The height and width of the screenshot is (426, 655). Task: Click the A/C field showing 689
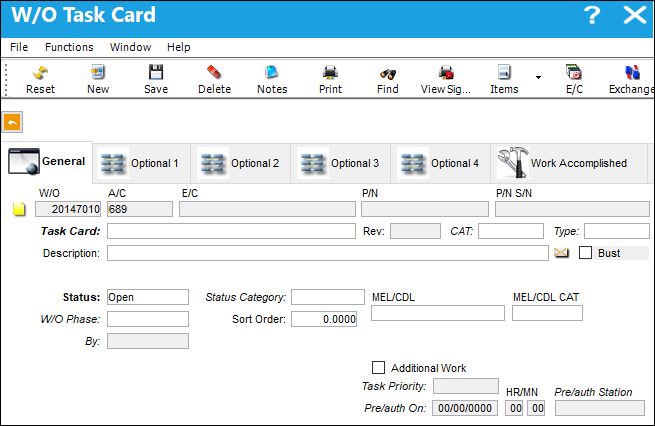(x=140, y=209)
